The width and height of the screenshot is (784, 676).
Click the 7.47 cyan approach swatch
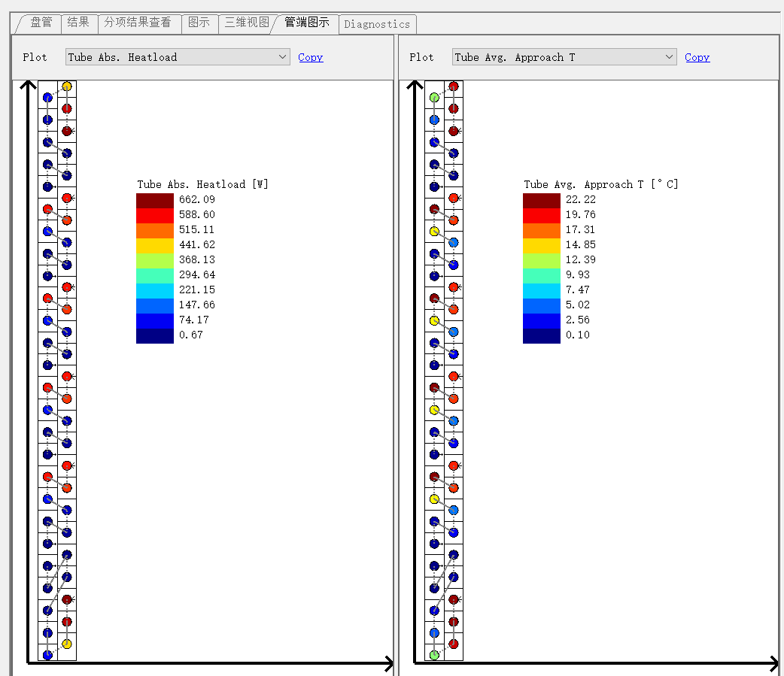[542, 290]
